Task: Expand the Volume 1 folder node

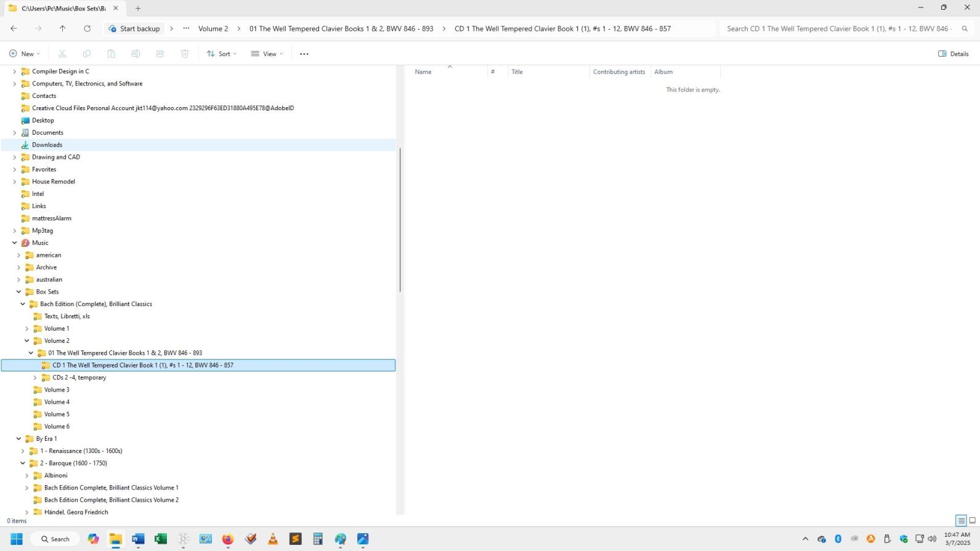Action: [26, 329]
